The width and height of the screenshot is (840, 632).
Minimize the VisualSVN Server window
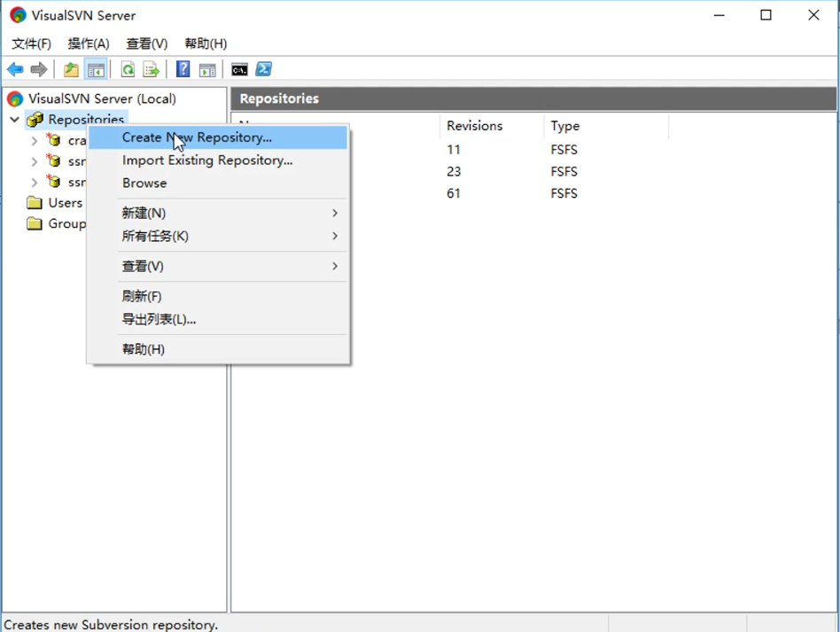[x=719, y=15]
